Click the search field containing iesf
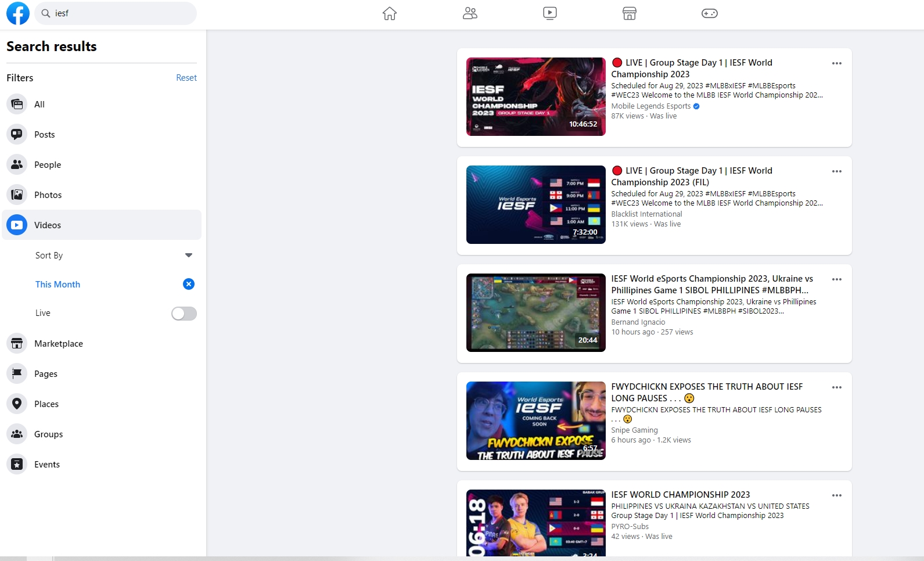 click(116, 13)
